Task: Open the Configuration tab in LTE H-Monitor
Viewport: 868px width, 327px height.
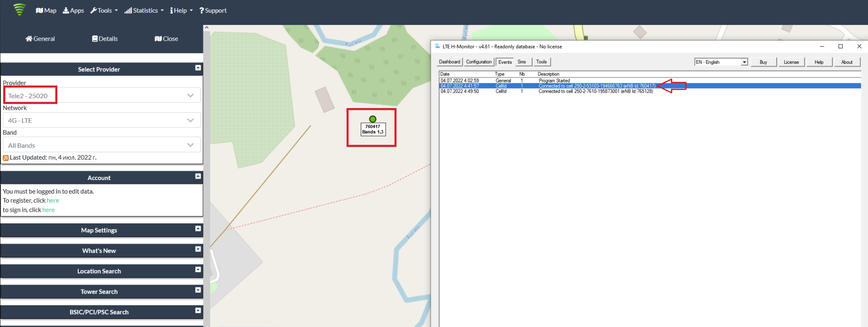Action: coord(479,62)
